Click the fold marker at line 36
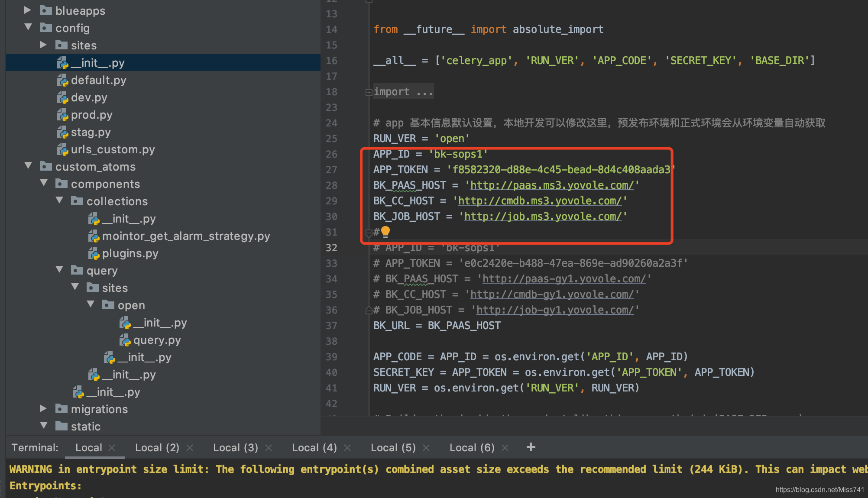The height and width of the screenshot is (498, 868). [x=369, y=310]
